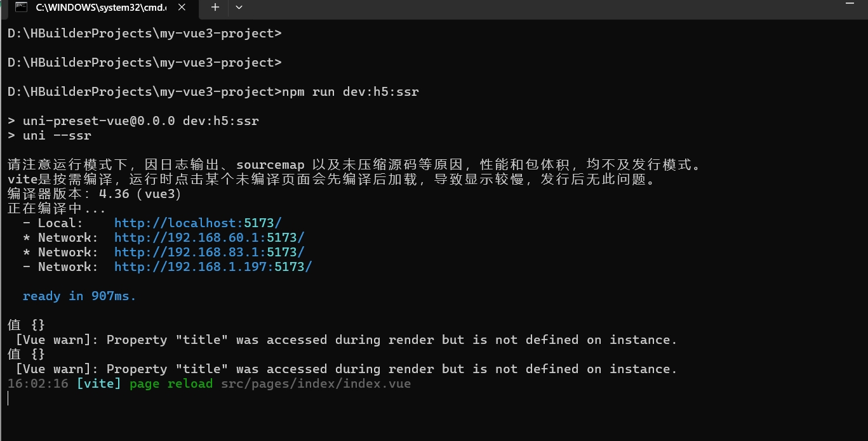868x441 pixels.
Task: Click the src/pages/index/index.vue file path
Action: click(x=316, y=384)
